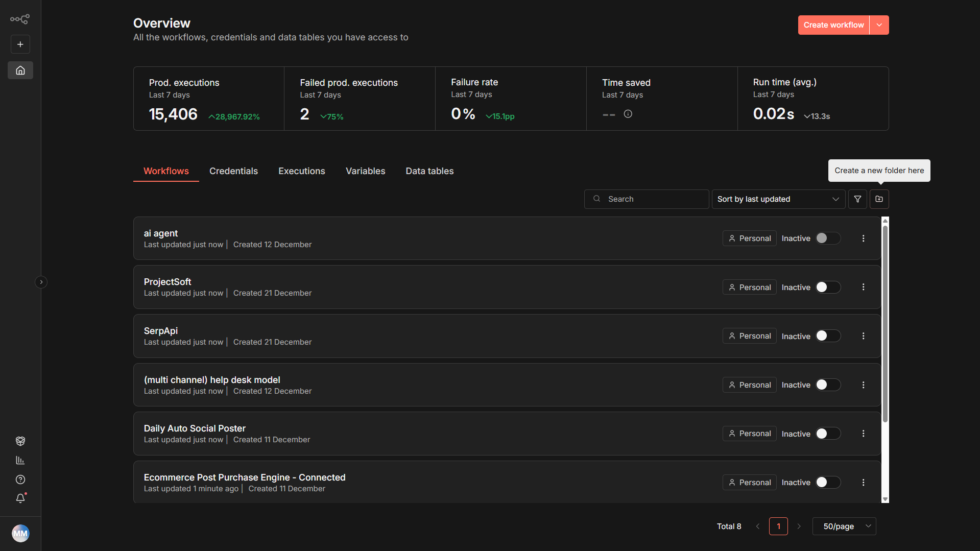Open Templates via the package sidebar icon
Screen dimensions: 980x551
coord(20,441)
